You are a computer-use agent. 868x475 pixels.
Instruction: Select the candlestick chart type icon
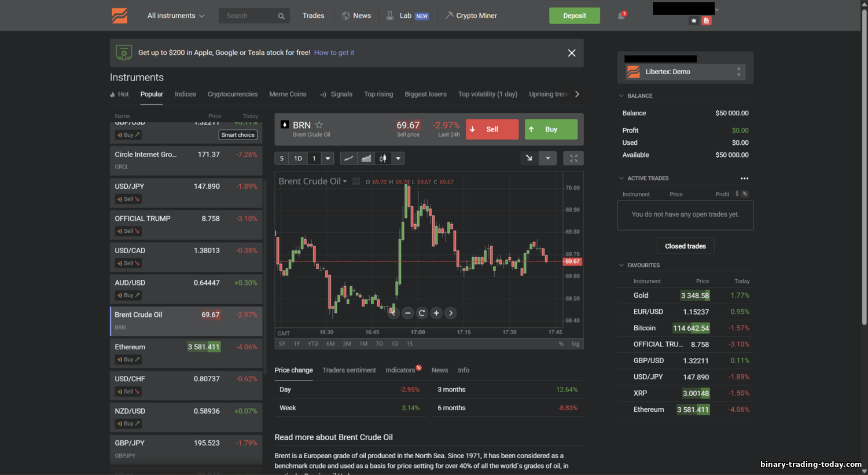[x=382, y=158]
